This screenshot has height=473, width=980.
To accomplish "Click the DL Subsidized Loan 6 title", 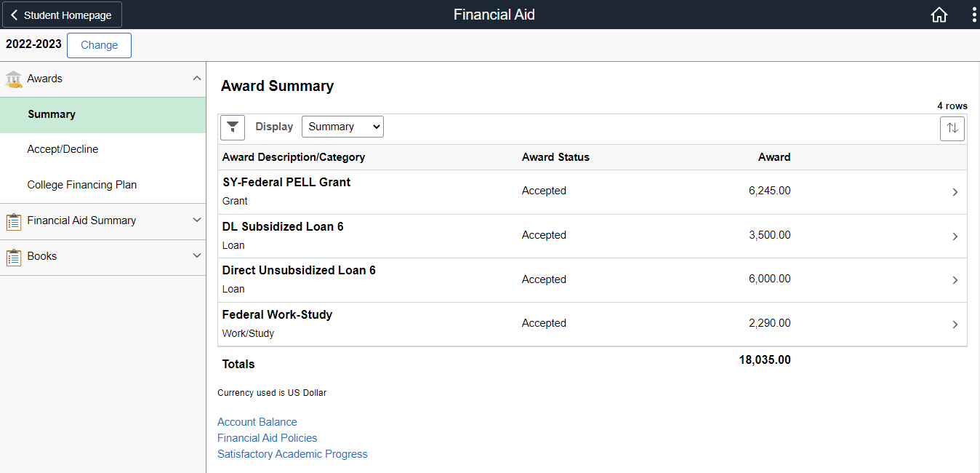I will click(283, 227).
